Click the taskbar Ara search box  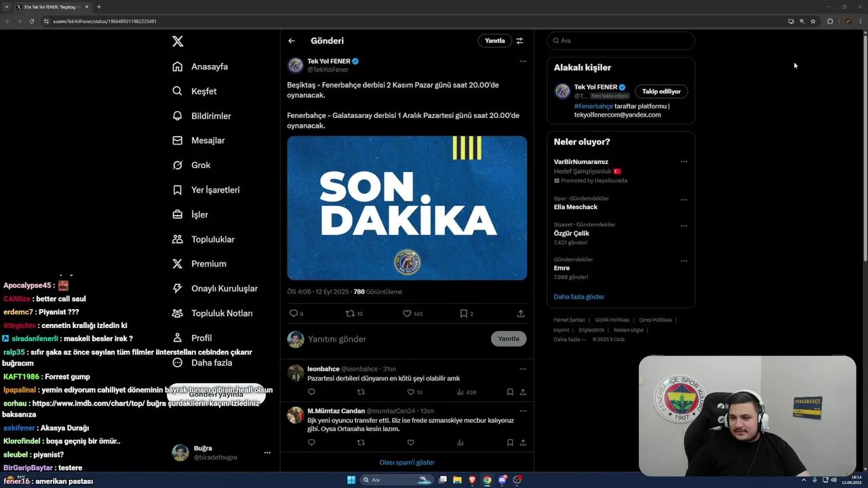[x=397, y=480]
